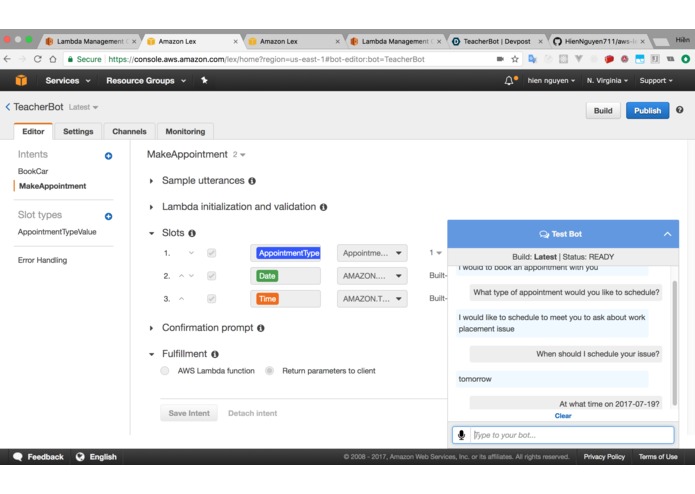This screenshot has height=494, width=695.
Task: Toggle required checkbox for Date slot
Action: [211, 276]
